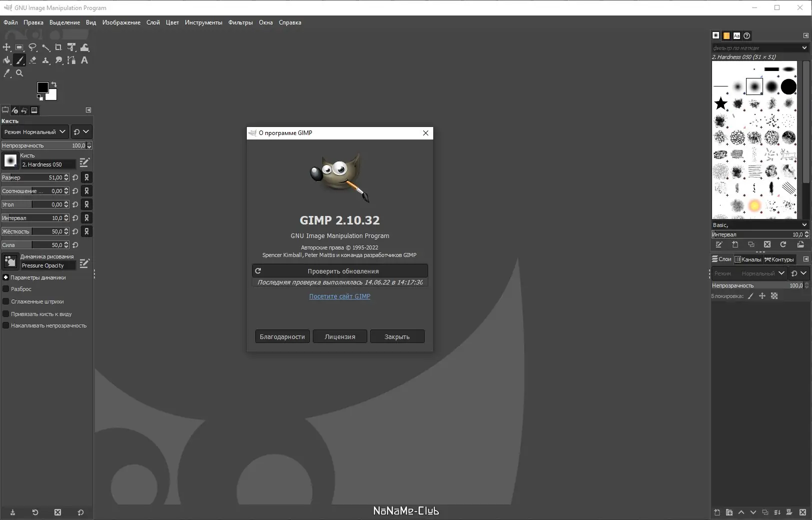This screenshot has width=812, height=520.
Task: Activate the Text tool
Action: coord(84,60)
